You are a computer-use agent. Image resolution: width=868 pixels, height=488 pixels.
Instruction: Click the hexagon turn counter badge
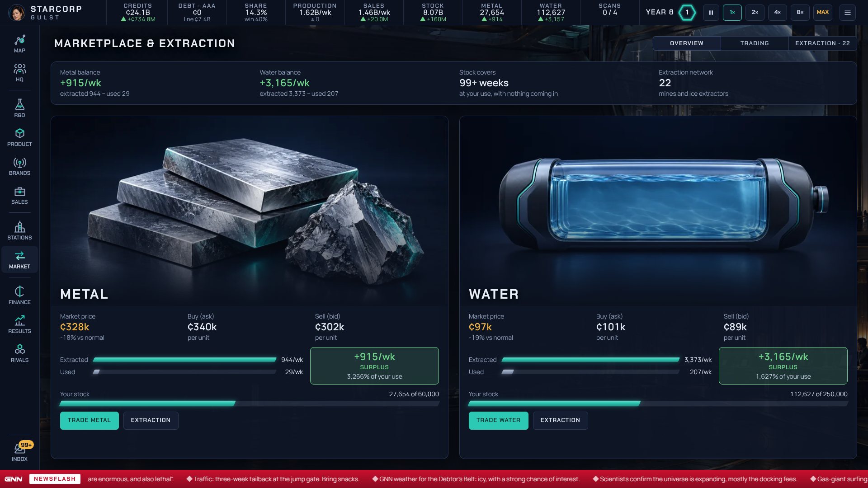687,13
